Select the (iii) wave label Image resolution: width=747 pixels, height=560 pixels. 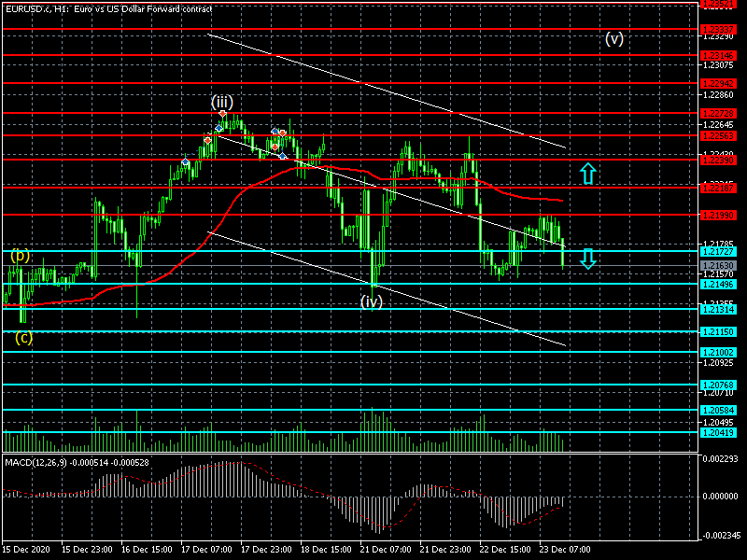pos(222,102)
